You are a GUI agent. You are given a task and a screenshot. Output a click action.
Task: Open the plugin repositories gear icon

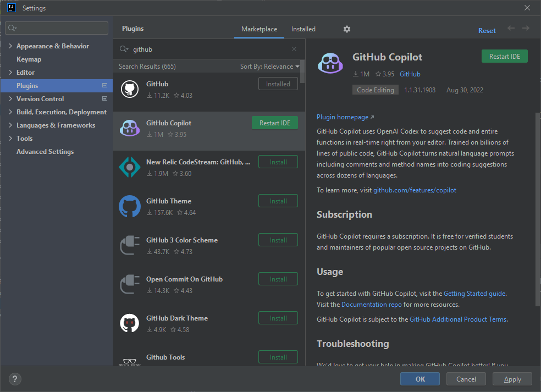(x=346, y=29)
